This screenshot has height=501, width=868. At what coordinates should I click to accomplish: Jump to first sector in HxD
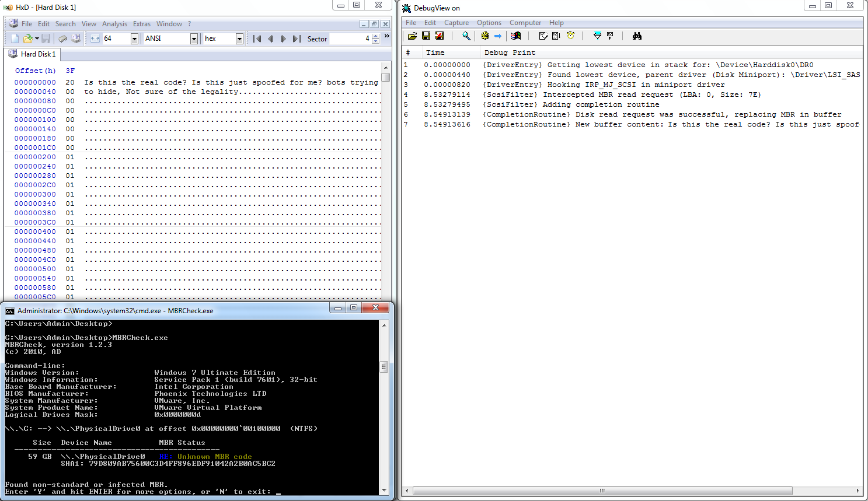(x=257, y=38)
